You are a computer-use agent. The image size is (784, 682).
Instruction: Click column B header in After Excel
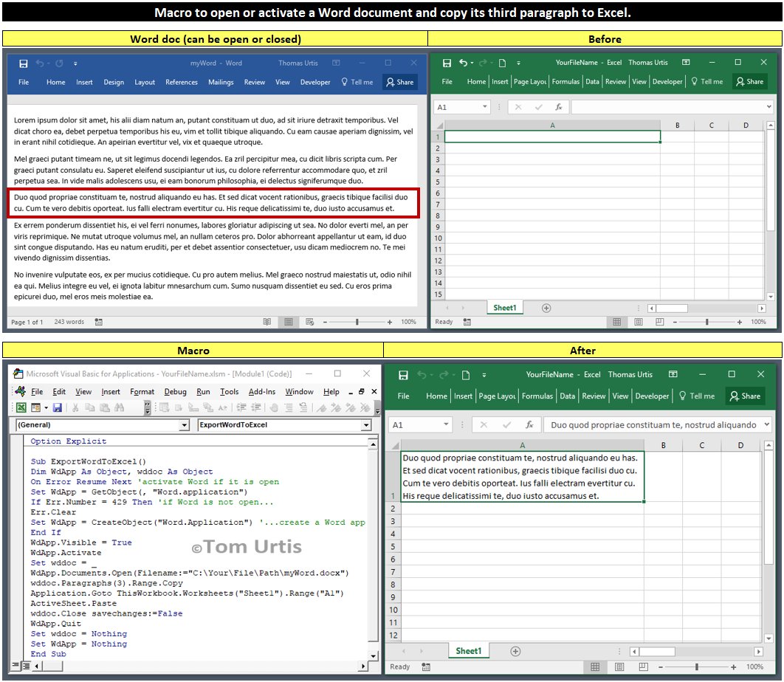click(663, 445)
